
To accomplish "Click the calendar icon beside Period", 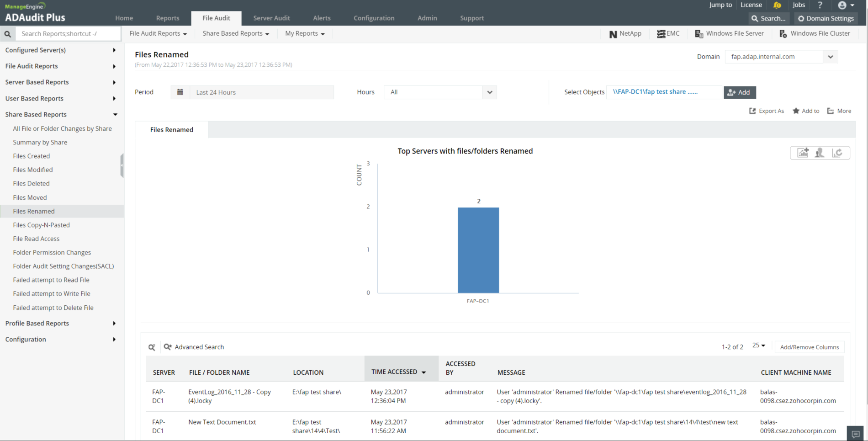I will click(x=180, y=92).
